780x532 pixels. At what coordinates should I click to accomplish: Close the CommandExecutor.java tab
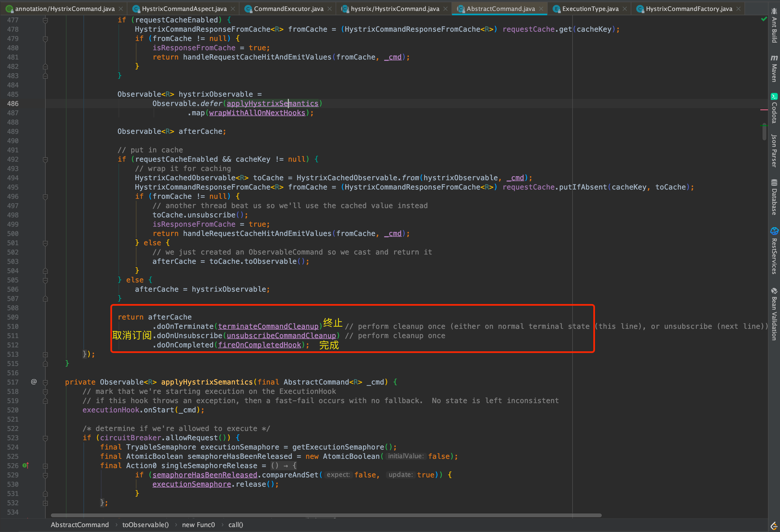point(330,9)
